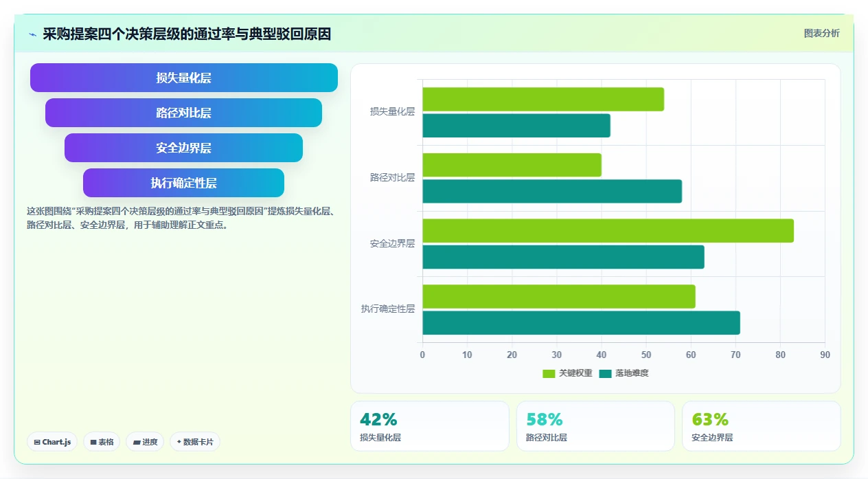Toggle 关键权重 legend color box
Image resolution: width=868 pixels, height=479 pixels.
[549, 373]
